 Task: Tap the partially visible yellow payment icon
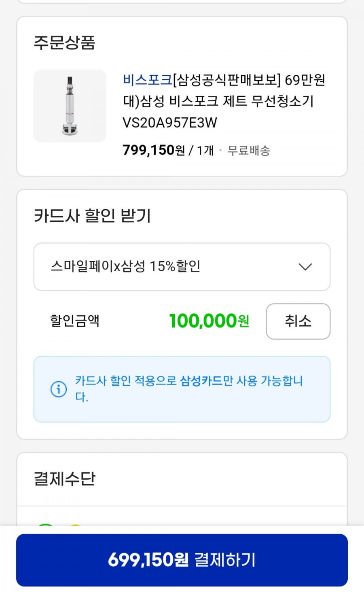click(75, 525)
